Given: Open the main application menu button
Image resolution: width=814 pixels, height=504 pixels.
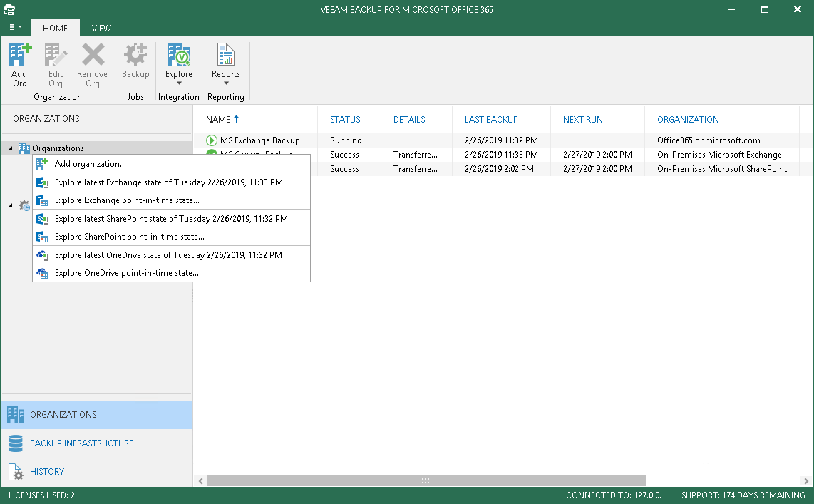Looking at the screenshot, I should point(15,28).
